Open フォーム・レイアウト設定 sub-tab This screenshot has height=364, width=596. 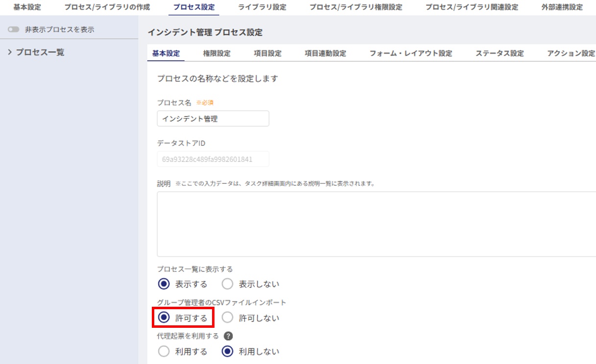pos(410,53)
